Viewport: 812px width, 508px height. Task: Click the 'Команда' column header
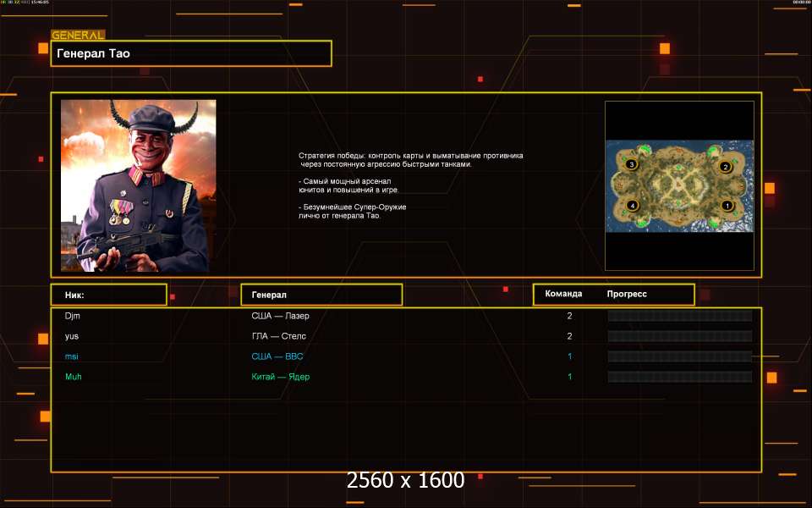coord(563,294)
